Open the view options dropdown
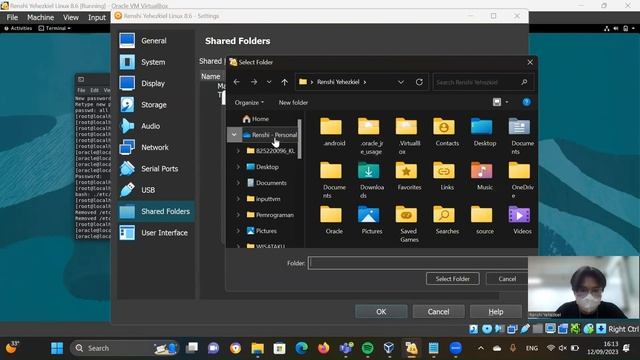The image size is (640, 360). point(507,102)
